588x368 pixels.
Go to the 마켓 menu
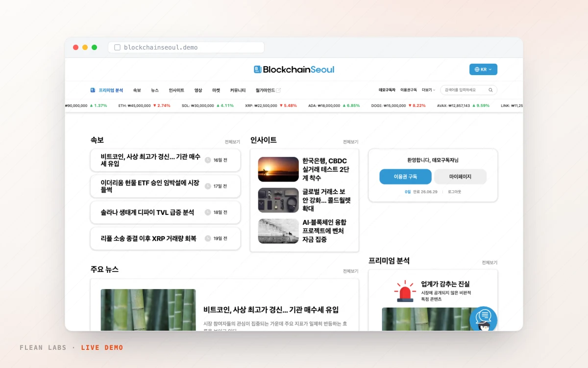tap(216, 90)
